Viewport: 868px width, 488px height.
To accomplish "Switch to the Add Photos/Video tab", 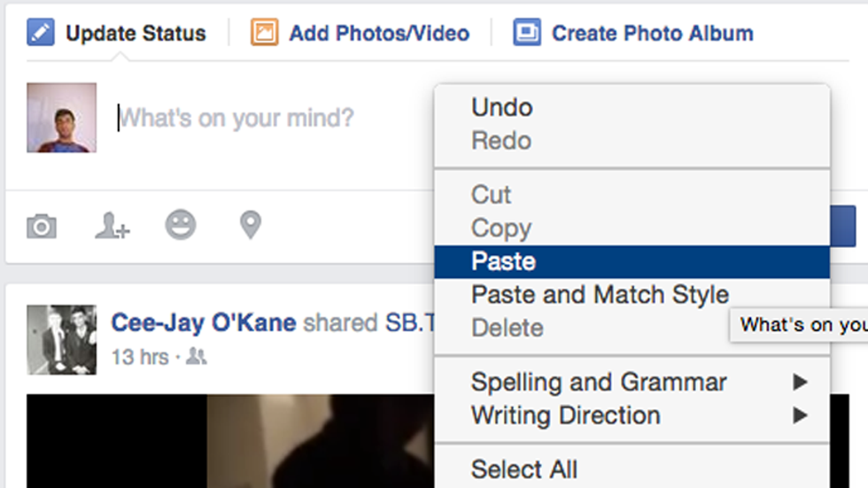I will (x=379, y=34).
